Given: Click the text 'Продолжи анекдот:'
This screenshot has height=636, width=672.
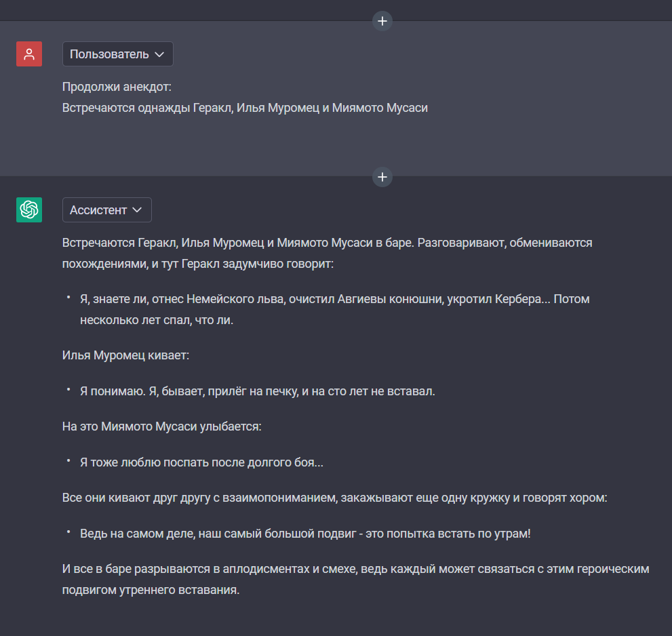Looking at the screenshot, I should pos(117,87).
